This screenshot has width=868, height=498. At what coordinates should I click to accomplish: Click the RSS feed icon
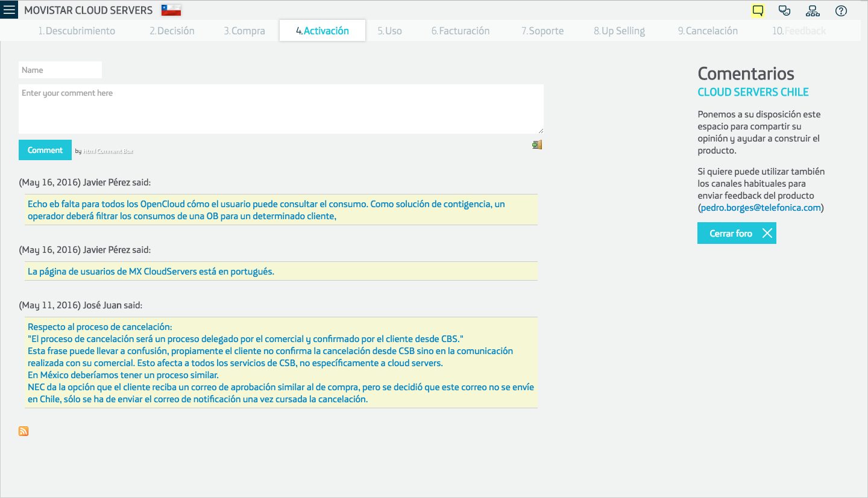coord(24,431)
